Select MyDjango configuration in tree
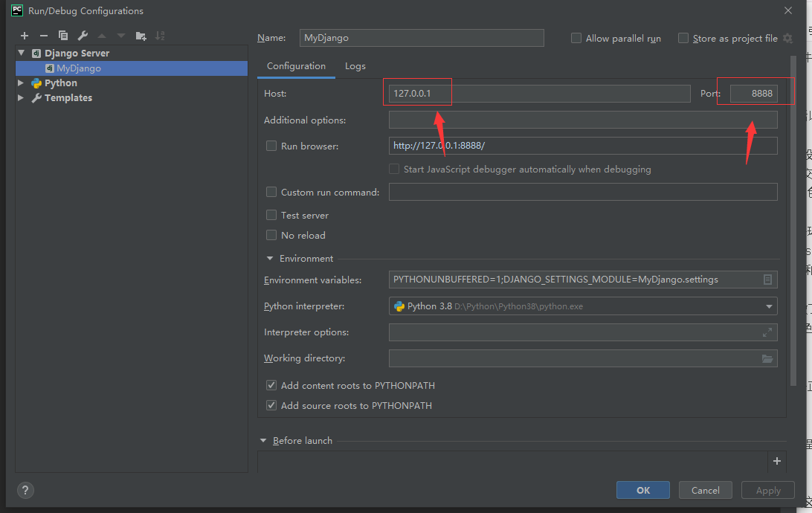The height and width of the screenshot is (513, 812). (132, 68)
